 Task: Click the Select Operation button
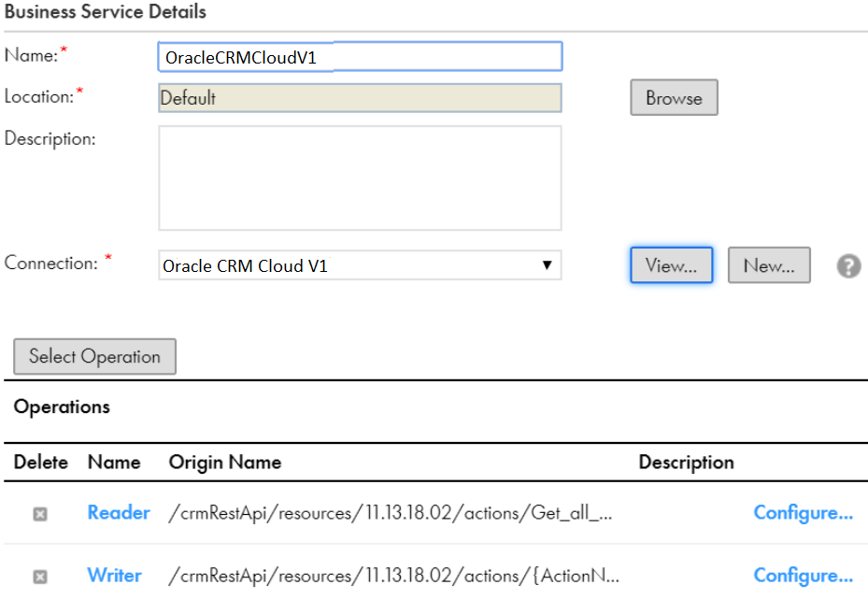(94, 357)
